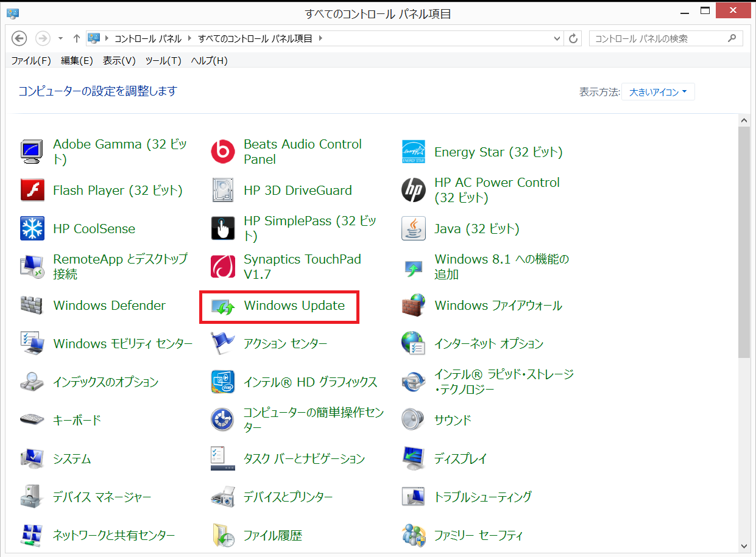The height and width of the screenshot is (557, 756).
Task: Open the Windows Update icon
Action: point(223,306)
